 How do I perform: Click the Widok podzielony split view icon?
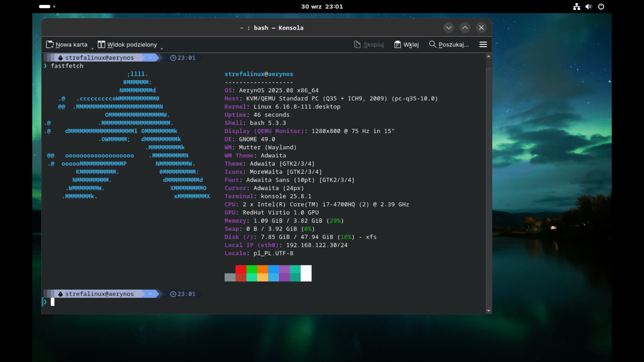(101, 45)
